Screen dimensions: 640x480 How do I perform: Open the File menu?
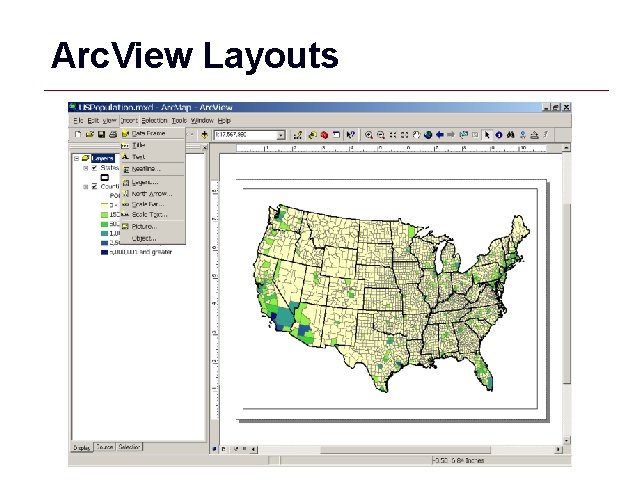(x=78, y=120)
